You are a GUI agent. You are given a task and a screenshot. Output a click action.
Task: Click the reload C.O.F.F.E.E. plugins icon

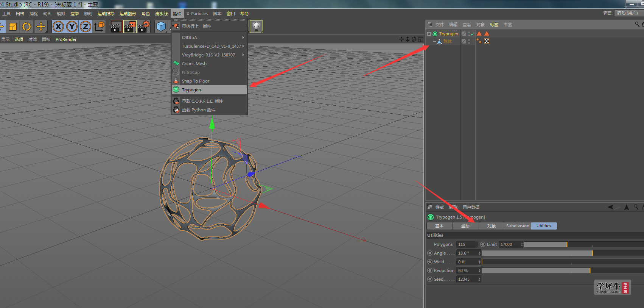176,101
